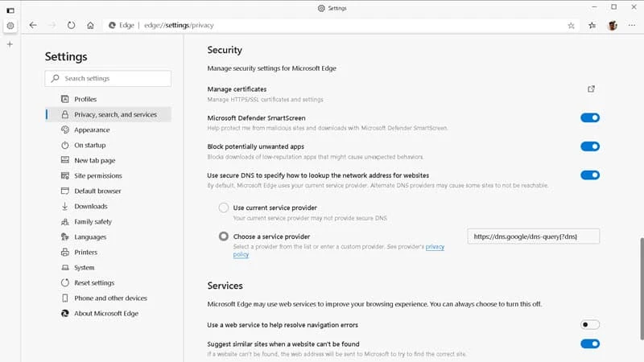Open Manage certificates external link icon
Image resolution: width=644 pixels, height=362 pixels.
click(591, 89)
